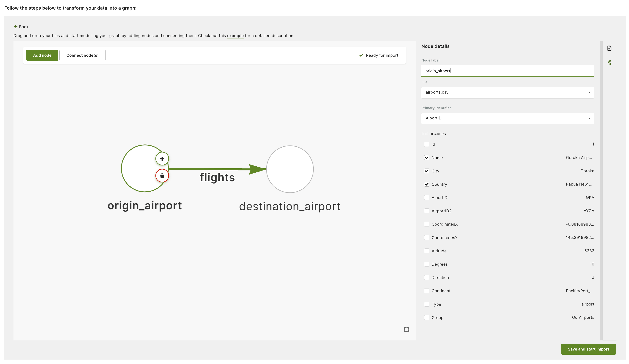
Task: Open the File dropdown showing airports.csv
Action: (x=507, y=92)
